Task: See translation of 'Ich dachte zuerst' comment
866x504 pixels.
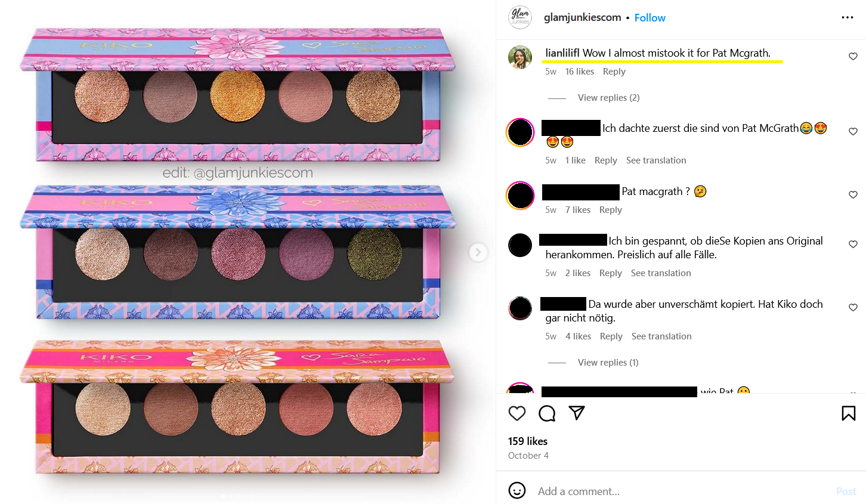Action: point(656,160)
